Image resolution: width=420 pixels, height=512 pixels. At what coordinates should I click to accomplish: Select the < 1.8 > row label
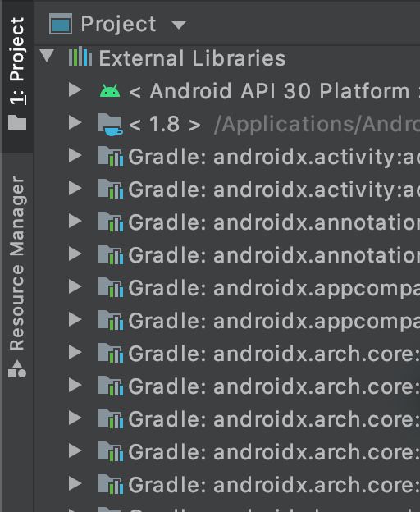pyautogui.click(x=165, y=125)
